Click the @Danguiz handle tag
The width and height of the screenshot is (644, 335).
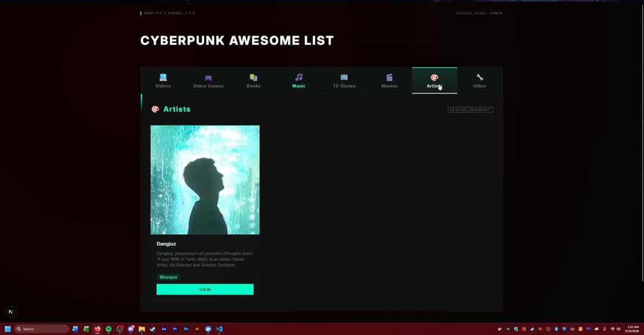click(168, 277)
